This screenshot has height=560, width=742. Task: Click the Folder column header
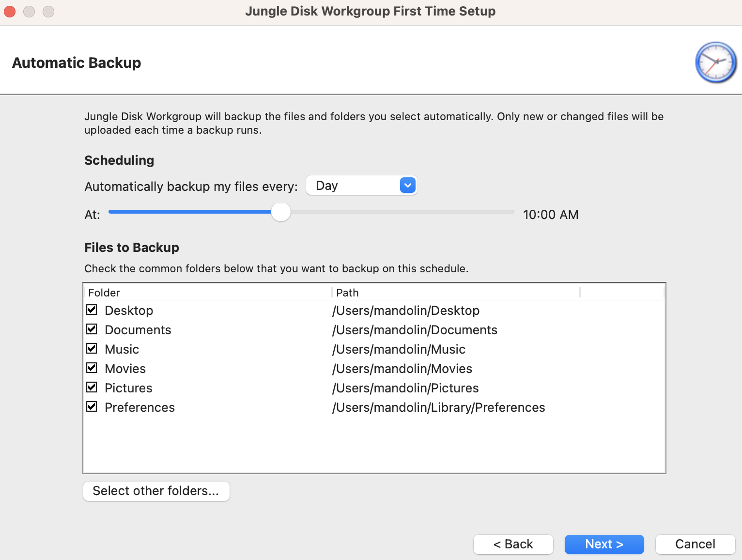coord(208,293)
